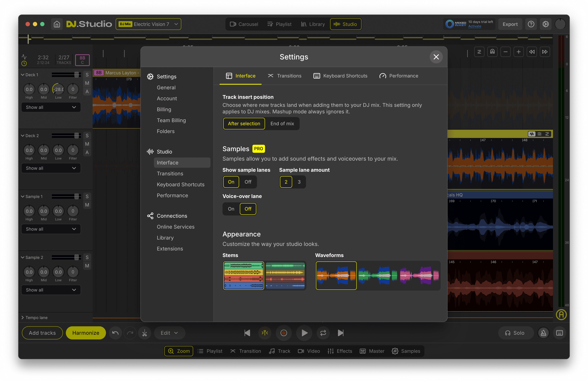The image size is (588, 381).
Task: Click the fast-forward double-arrow icon
Action: [x=545, y=52]
